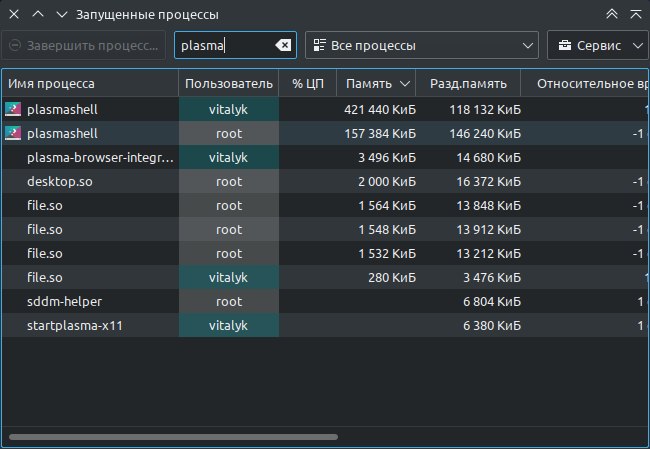Select the startplasma-x11 process row
This screenshot has height=449, width=650.
[x=325, y=325]
